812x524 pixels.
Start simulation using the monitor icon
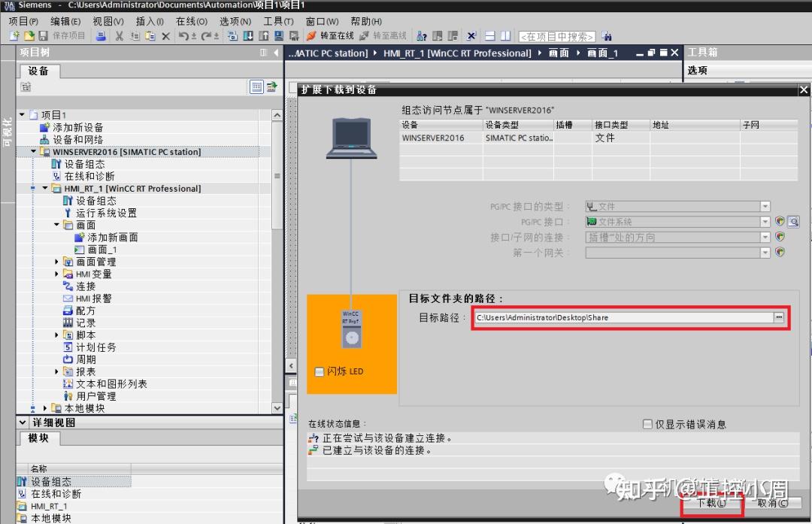coord(279,36)
